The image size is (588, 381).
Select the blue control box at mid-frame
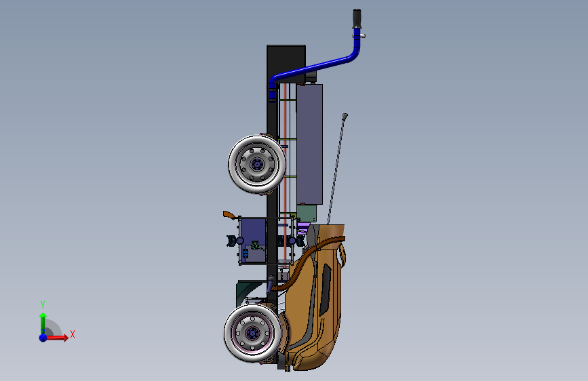(x=253, y=241)
